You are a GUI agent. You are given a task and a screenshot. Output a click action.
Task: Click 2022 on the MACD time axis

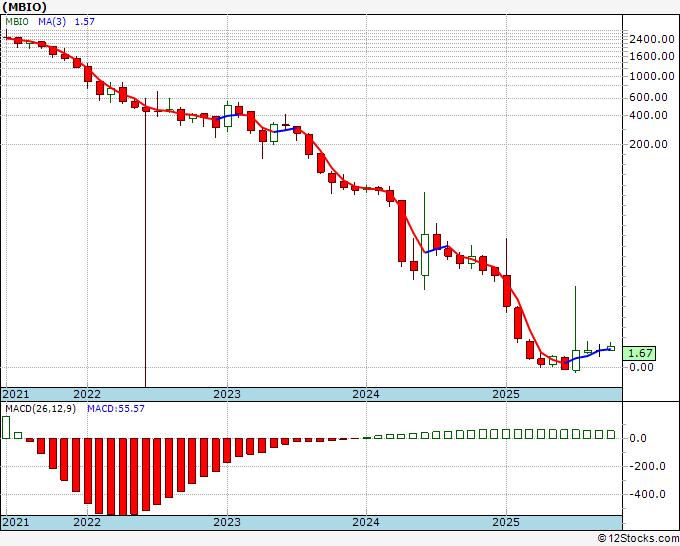pyautogui.click(x=87, y=522)
